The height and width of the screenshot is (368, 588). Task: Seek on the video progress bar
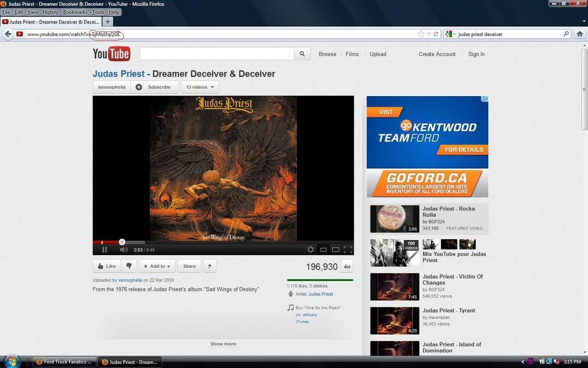223,242
